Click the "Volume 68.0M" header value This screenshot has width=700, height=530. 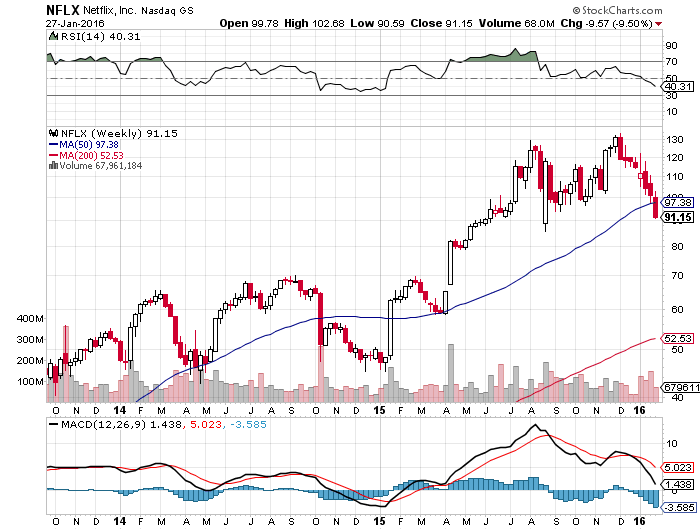[517, 23]
